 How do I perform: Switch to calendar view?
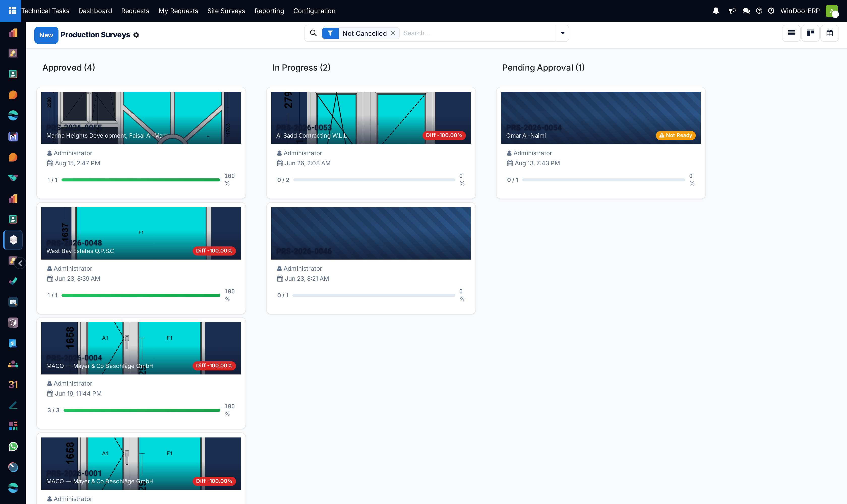[830, 33]
